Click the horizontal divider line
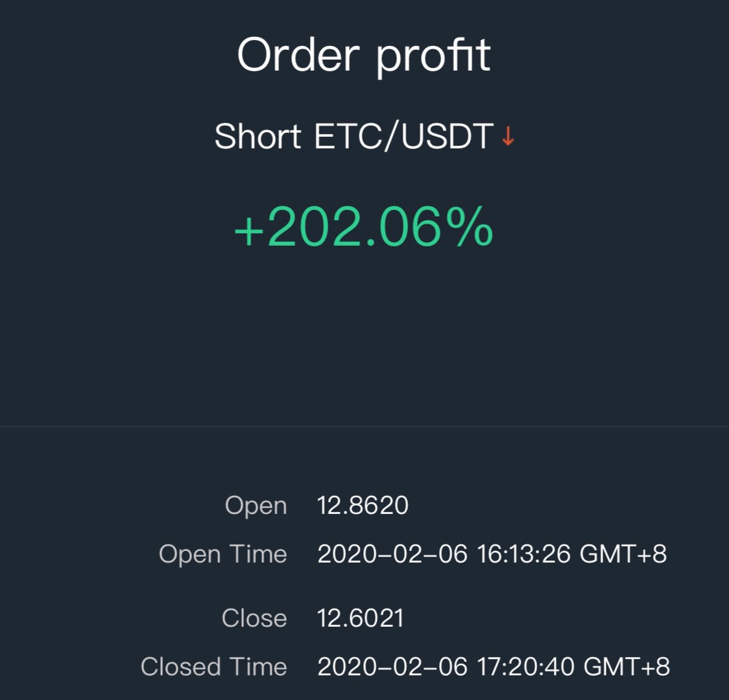Screen dimensions: 729x700 [x=364, y=425]
